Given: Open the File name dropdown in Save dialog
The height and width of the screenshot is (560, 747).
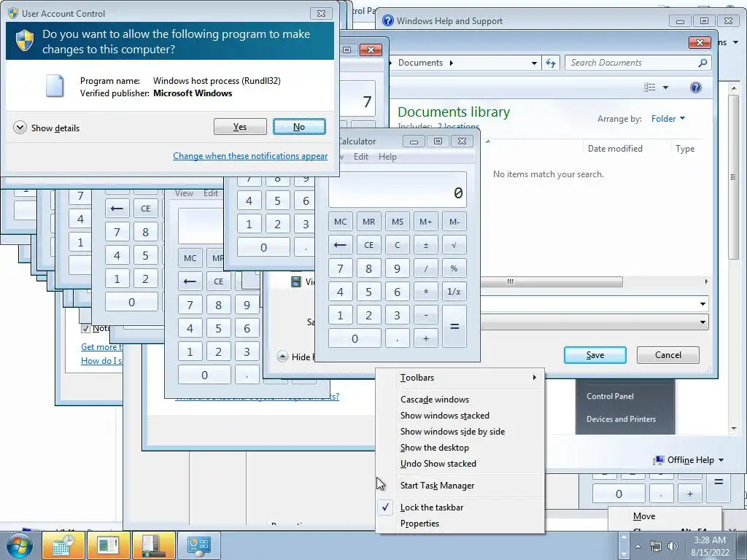Looking at the screenshot, I should [x=703, y=304].
